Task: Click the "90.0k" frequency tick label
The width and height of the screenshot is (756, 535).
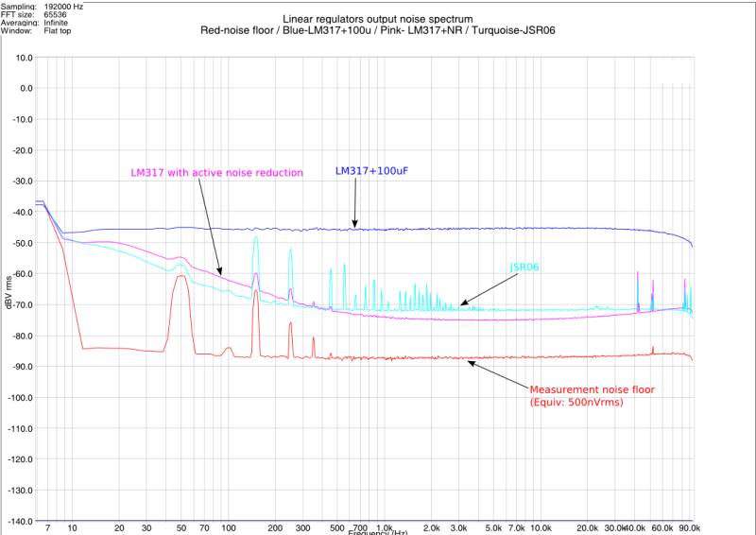Action: pyautogui.click(x=690, y=528)
